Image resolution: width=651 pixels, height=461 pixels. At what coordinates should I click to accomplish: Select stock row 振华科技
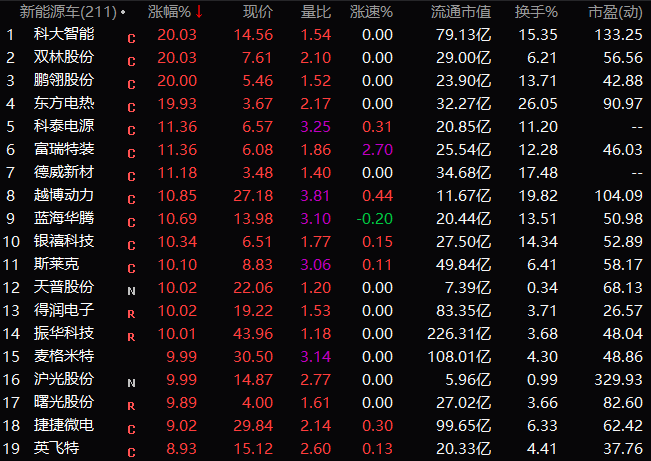point(326,333)
